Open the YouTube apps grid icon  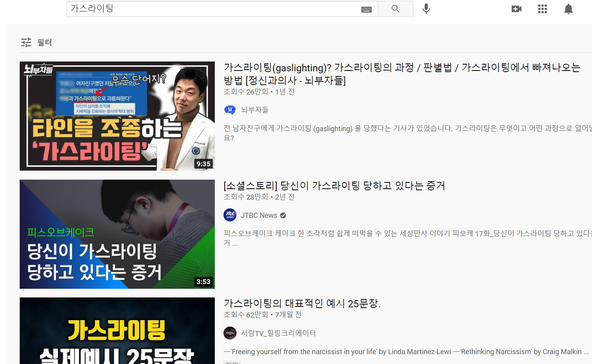pyautogui.click(x=542, y=9)
